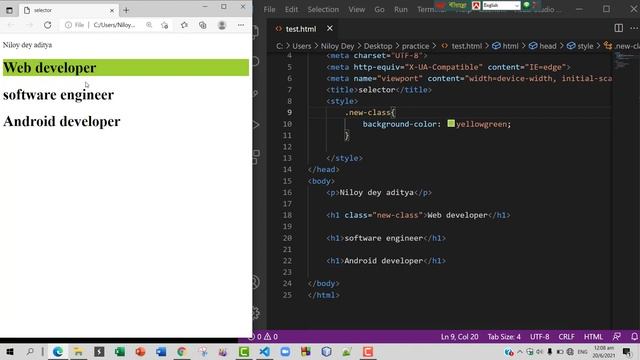Close the test.html editor tab
Image resolution: width=640 pixels, height=360 pixels.
[329, 29]
